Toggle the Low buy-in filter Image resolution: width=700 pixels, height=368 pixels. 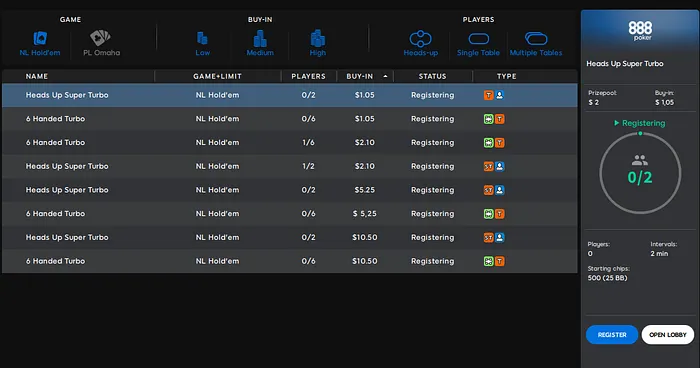(202, 44)
